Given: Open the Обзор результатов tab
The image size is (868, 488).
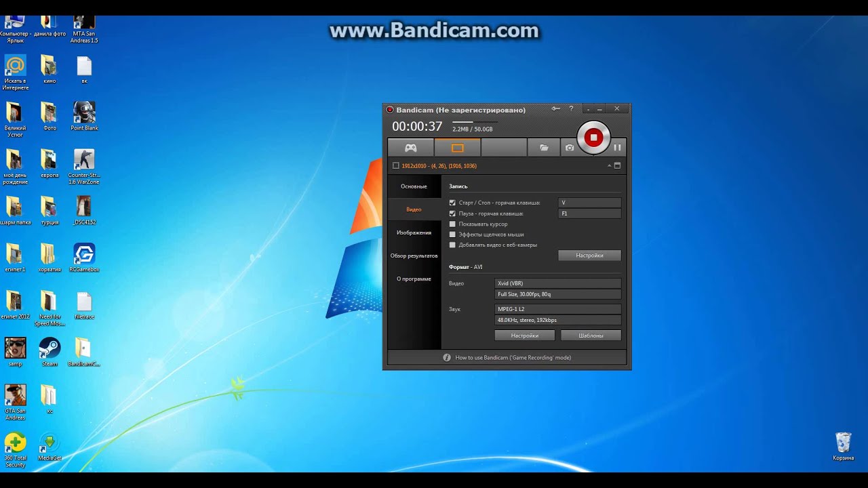Looking at the screenshot, I should [414, 256].
